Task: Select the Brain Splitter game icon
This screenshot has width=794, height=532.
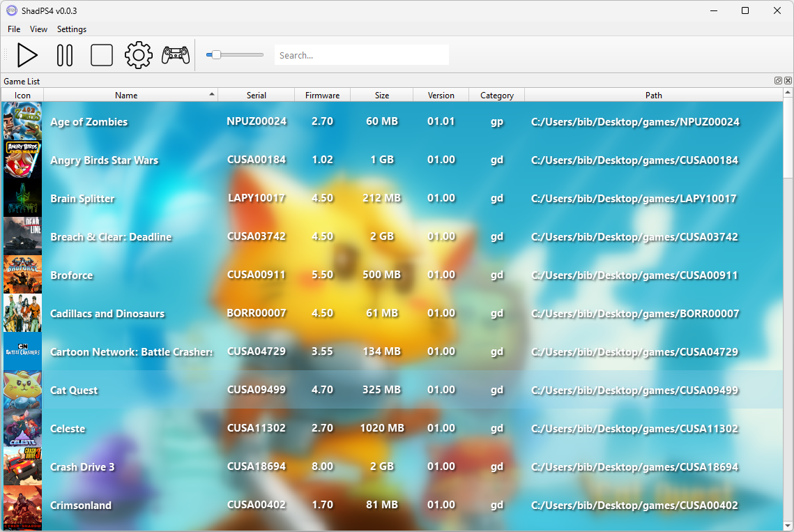Action: [23, 198]
